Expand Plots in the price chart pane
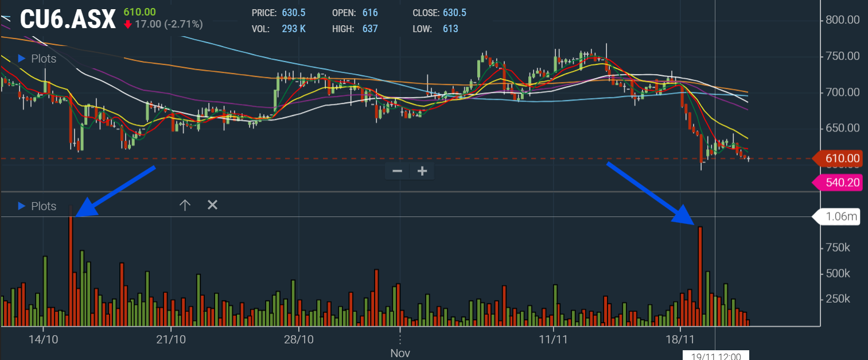 37,59
